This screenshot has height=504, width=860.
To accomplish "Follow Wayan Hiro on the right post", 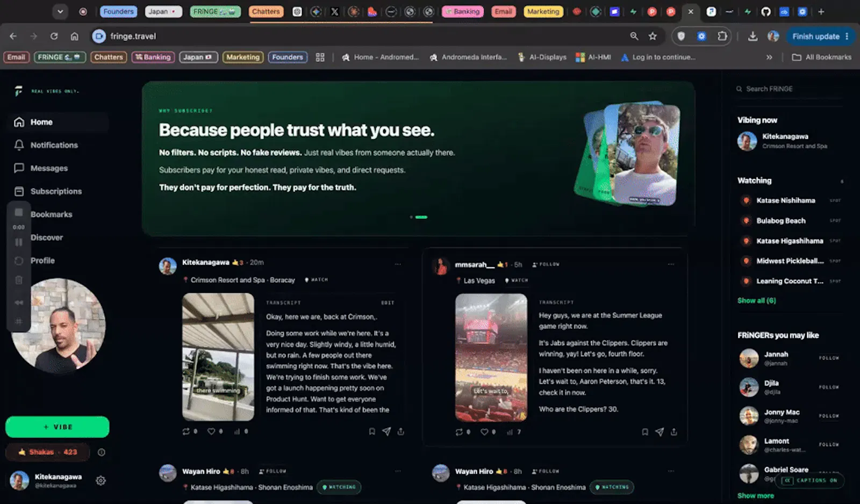I will 546,471.
